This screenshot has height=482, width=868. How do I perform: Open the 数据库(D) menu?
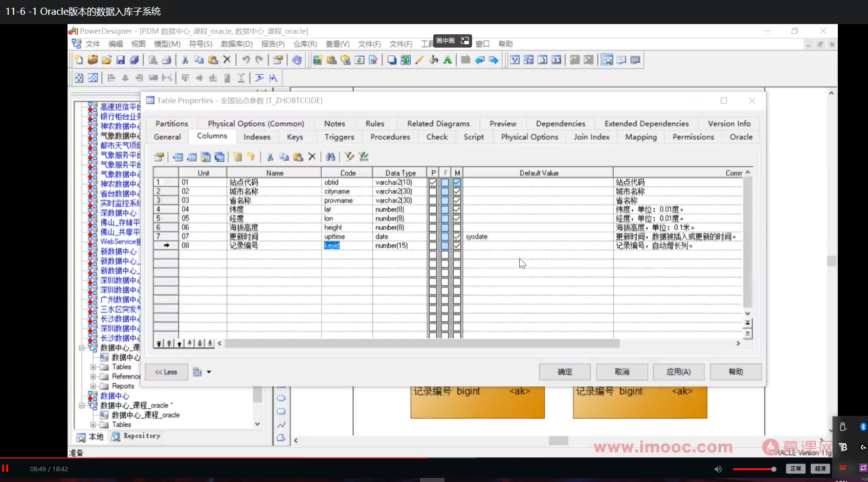(237, 44)
